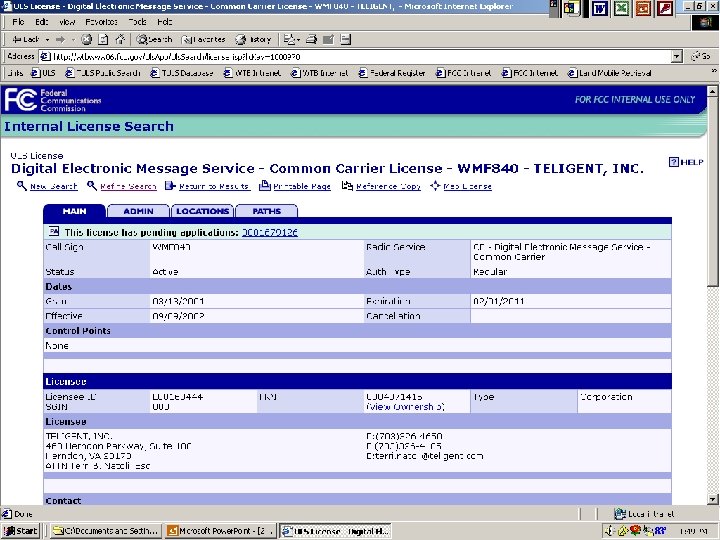Image resolution: width=720 pixels, height=540 pixels.
Task: Open the Help menu in the menu bar
Action: click(x=164, y=22)
